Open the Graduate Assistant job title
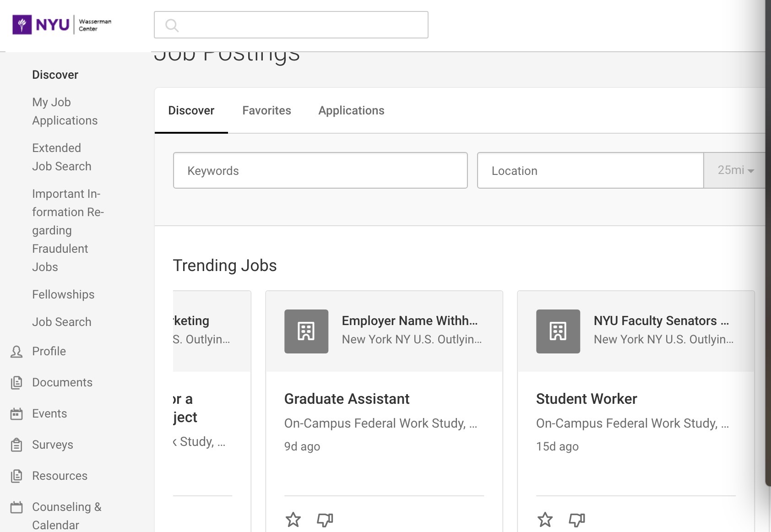The width and height of the screenshot is (771, 532). tap(347, 399)
